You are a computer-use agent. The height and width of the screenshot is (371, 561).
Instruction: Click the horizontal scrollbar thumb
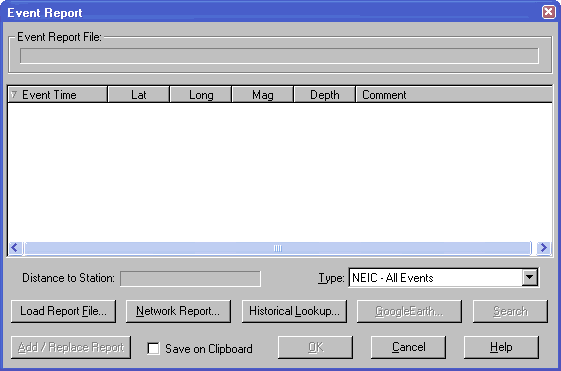click(277, 248)
